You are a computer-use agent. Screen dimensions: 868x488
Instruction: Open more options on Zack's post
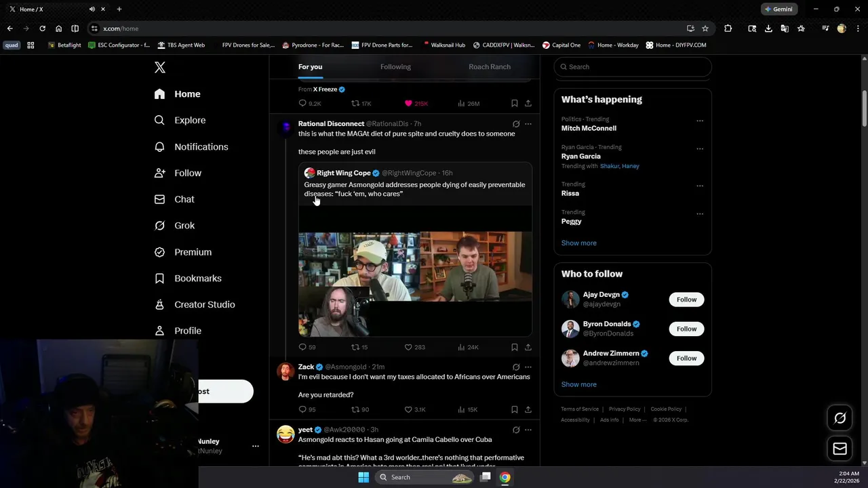click(x=528, y=367)
